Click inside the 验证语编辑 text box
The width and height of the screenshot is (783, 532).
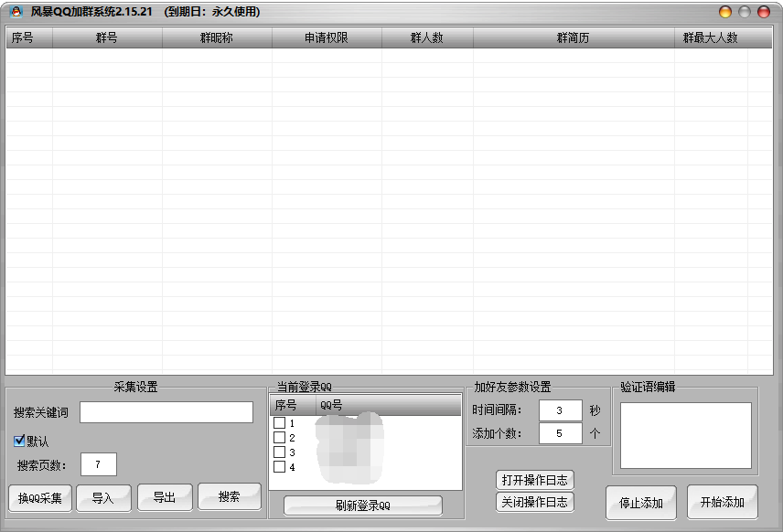(x=686, y=435)
